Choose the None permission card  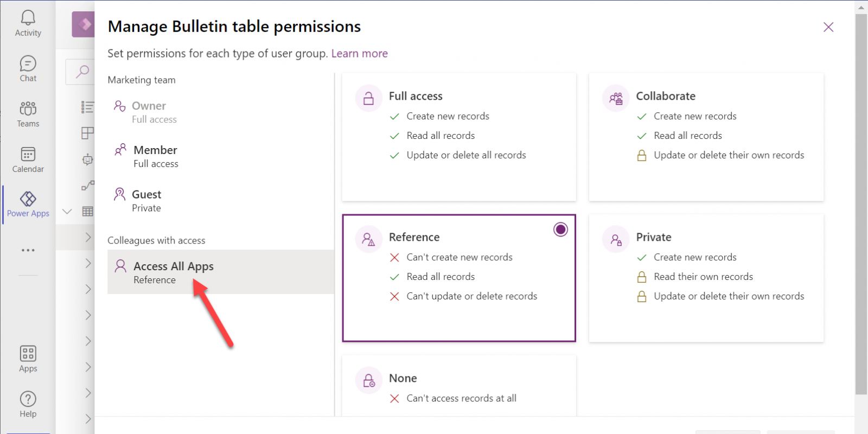459,386
